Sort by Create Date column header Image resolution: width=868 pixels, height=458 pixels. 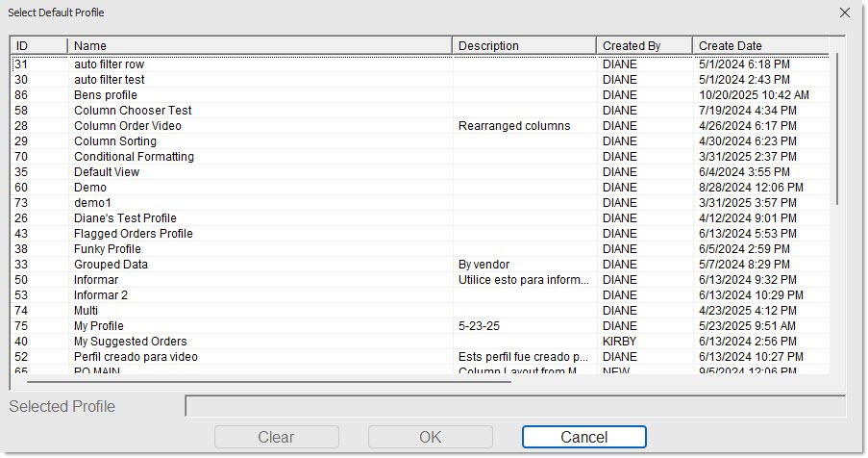point(759,45)
